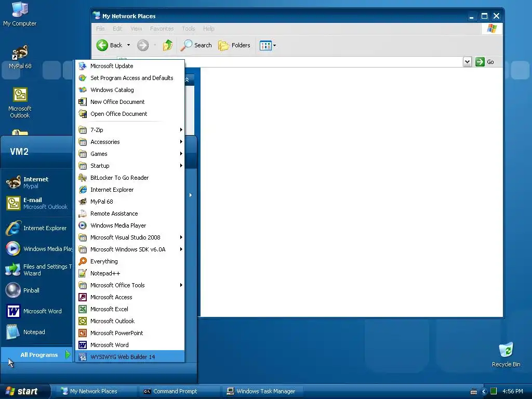Open Internet Mypal in Start menu
The image size is (532, 399).
(x=37, y=182)
